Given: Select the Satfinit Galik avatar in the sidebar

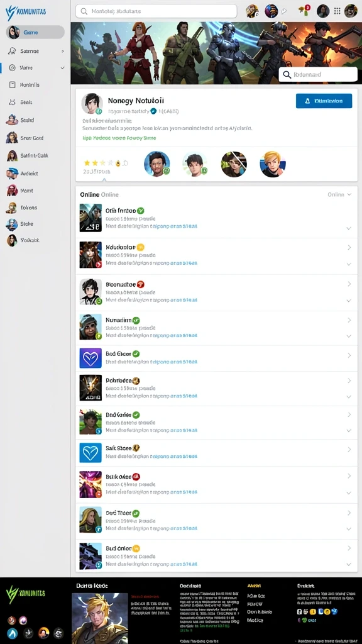Looking at the screenshot, I should [13, 156].
